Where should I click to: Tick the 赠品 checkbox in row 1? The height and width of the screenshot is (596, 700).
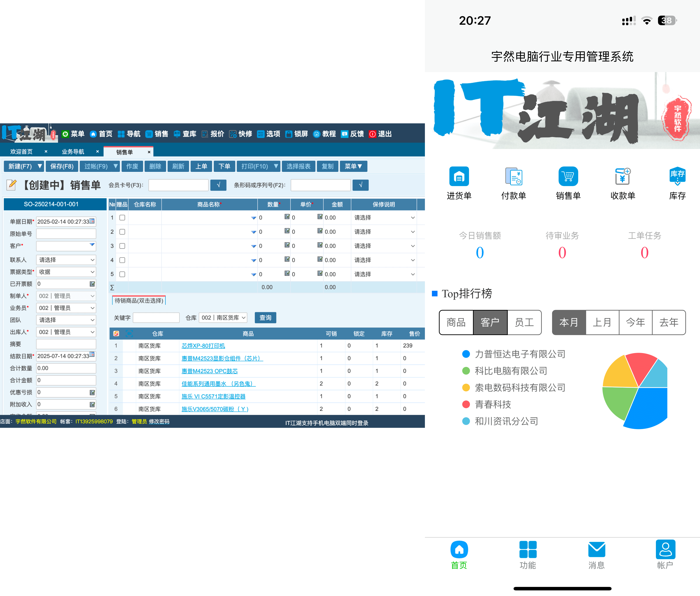(x=122, y=218)
